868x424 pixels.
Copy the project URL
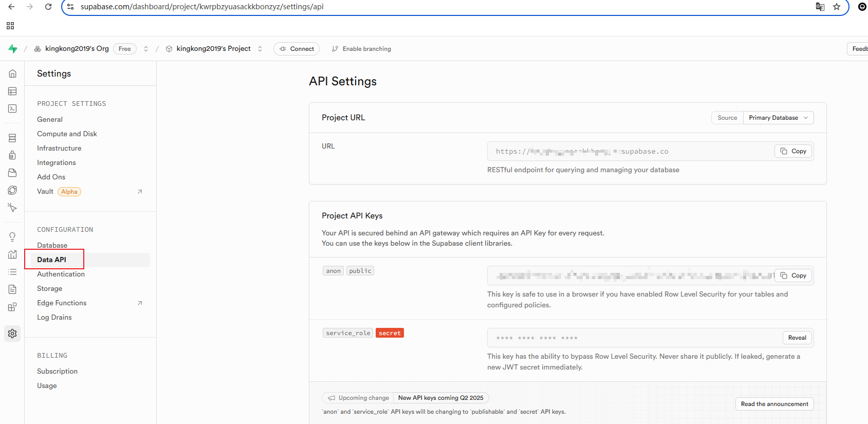pyautogui.click(x=793, y=151)
